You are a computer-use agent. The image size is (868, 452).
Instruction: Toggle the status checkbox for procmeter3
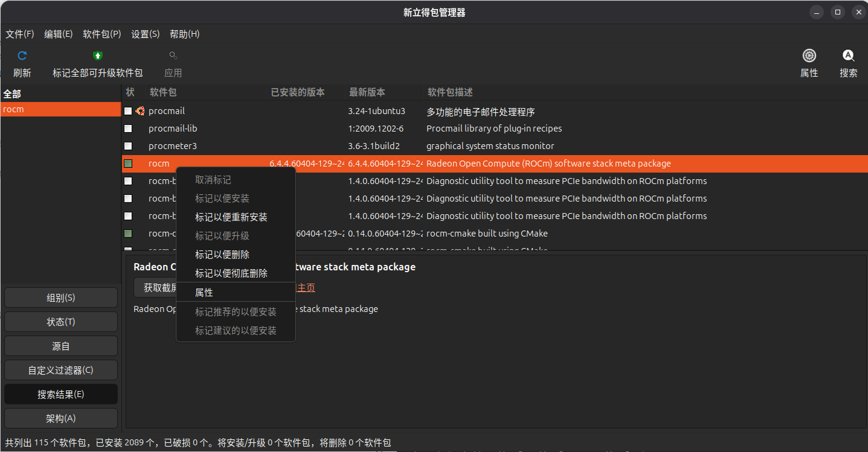[128, 146]
